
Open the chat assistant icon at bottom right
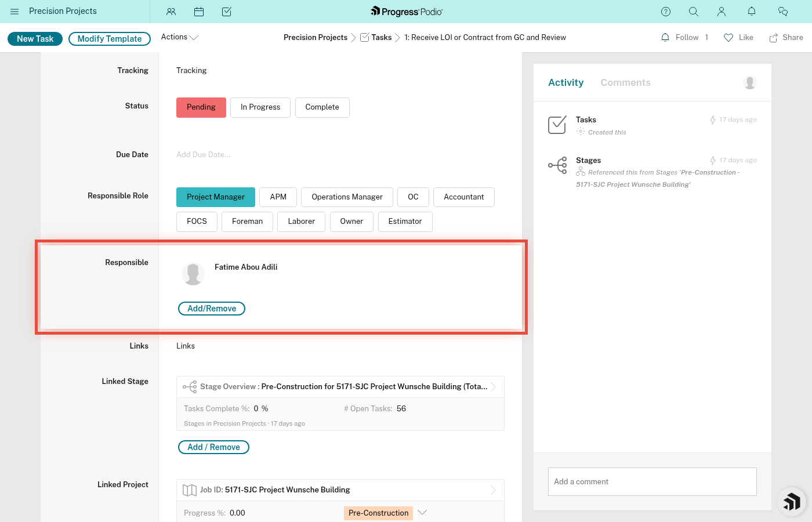[x=791, y=501]
